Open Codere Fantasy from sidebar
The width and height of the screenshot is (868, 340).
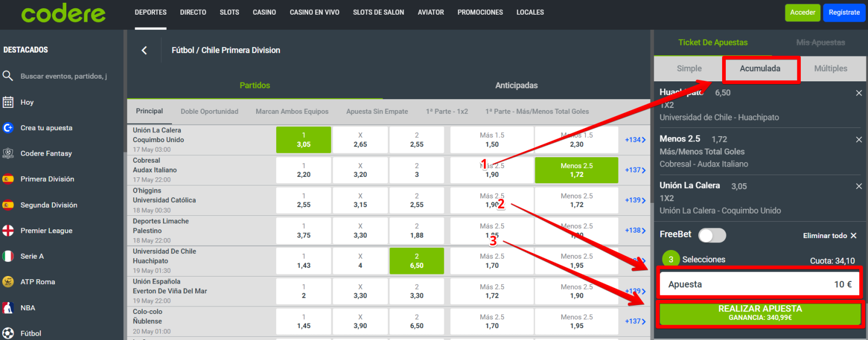click(46, 153)
